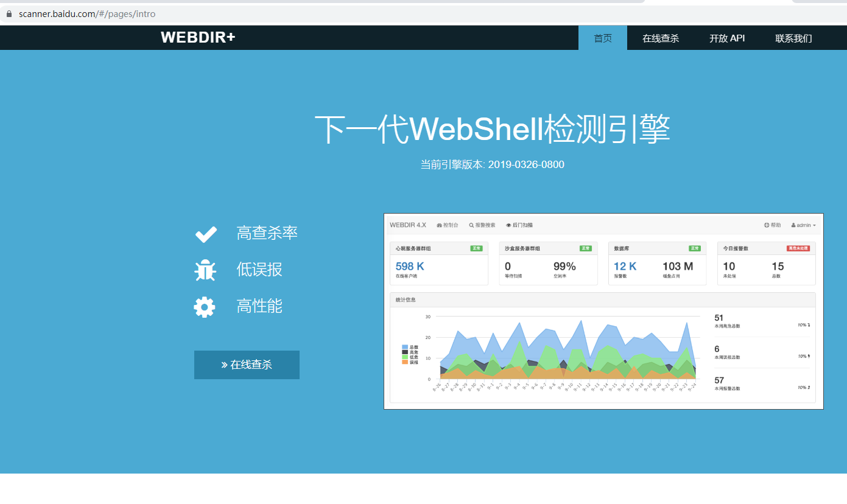Click the 12 K alarm count value
The width and height of the screenshot is (847, 504).
pyautogui.click(x=625, y=266)
